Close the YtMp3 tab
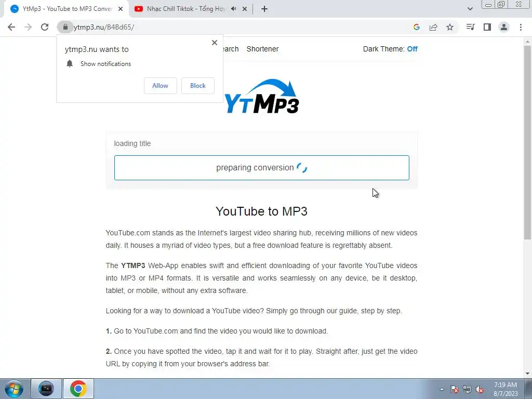This screenshot has height=399, width=532. point(121,9)
